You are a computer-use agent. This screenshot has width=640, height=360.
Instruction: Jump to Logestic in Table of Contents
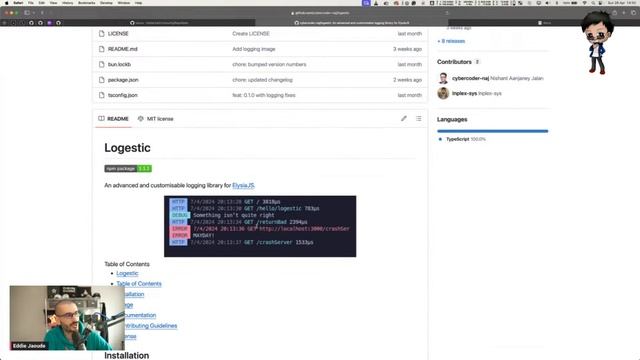pos(127,273)
